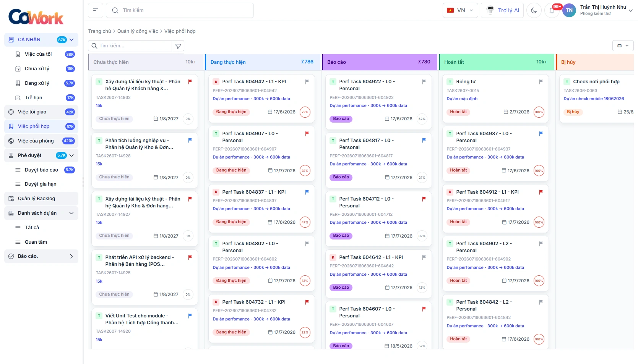Go to Trang chủ breadcrumb
The image size is (638, 364).
click(99, 31)
